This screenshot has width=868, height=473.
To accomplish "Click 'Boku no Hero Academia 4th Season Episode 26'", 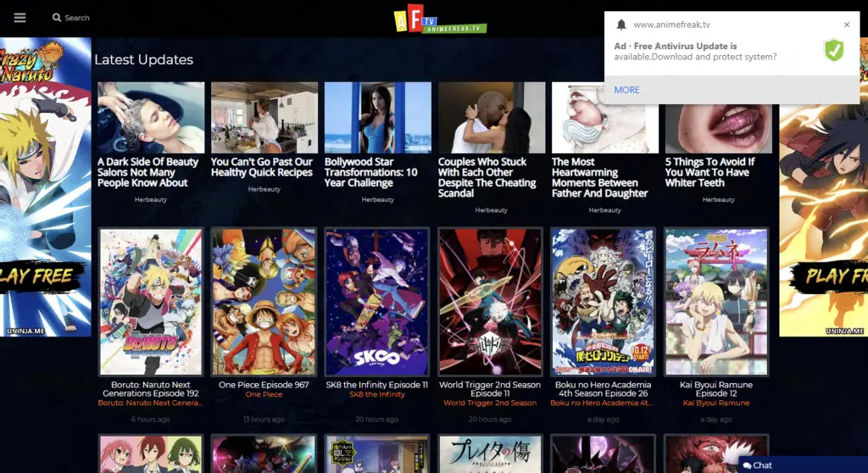I will pos(603,389).
